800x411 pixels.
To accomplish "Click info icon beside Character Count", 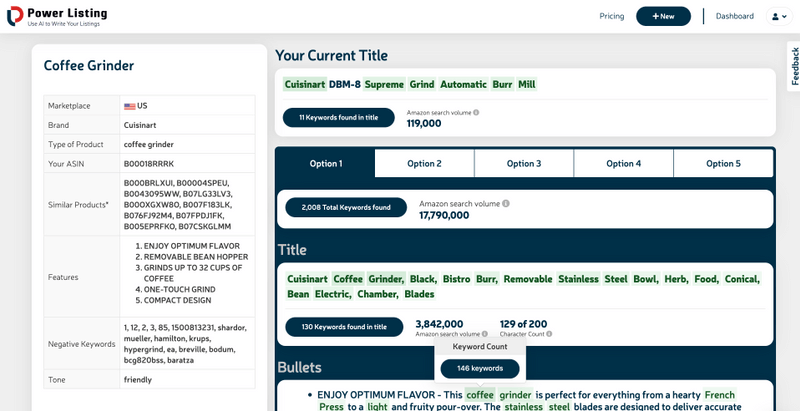I will (x=549, y=334).
